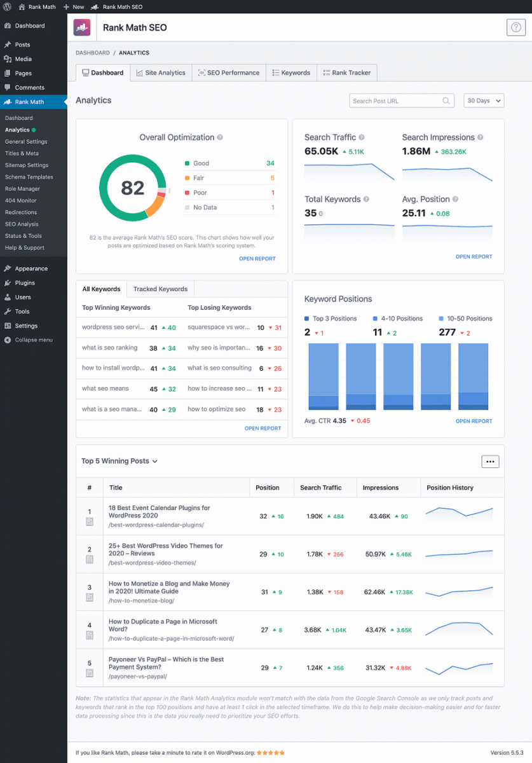Open report in Keyword Positions card
The height and width of the screenshot is (763, 532).
474,421
